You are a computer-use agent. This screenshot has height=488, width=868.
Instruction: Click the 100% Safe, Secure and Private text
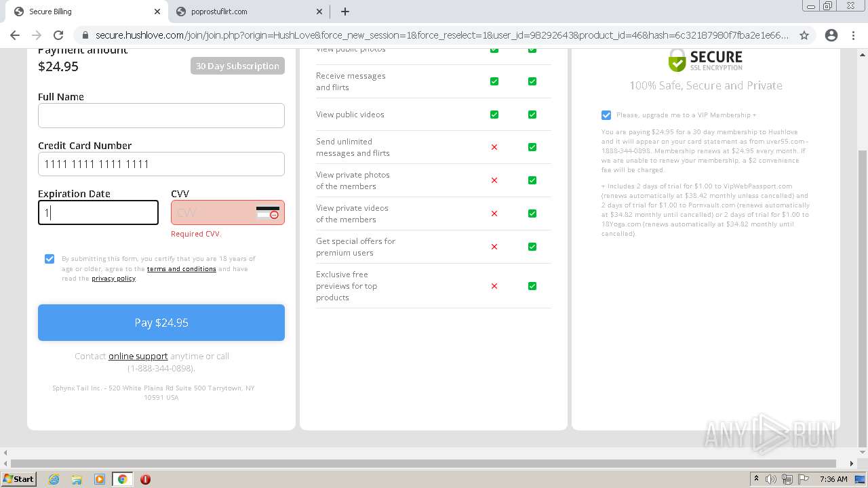click(706, 85)
